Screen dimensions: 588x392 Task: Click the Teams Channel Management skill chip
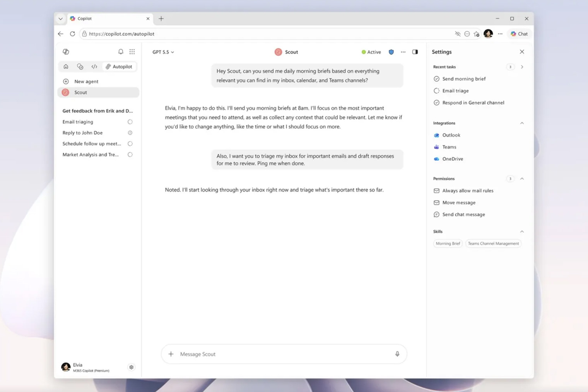[x=493, y=244]
